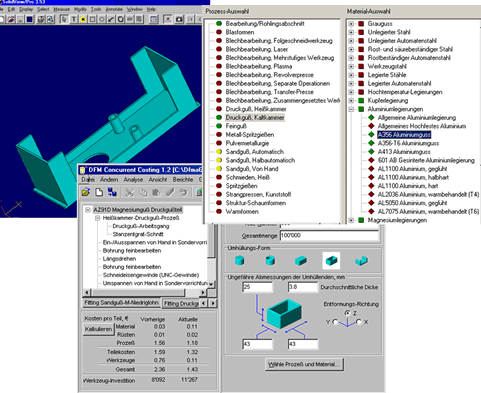Click Wähle Prozeß und Material button

pos(304,364)
